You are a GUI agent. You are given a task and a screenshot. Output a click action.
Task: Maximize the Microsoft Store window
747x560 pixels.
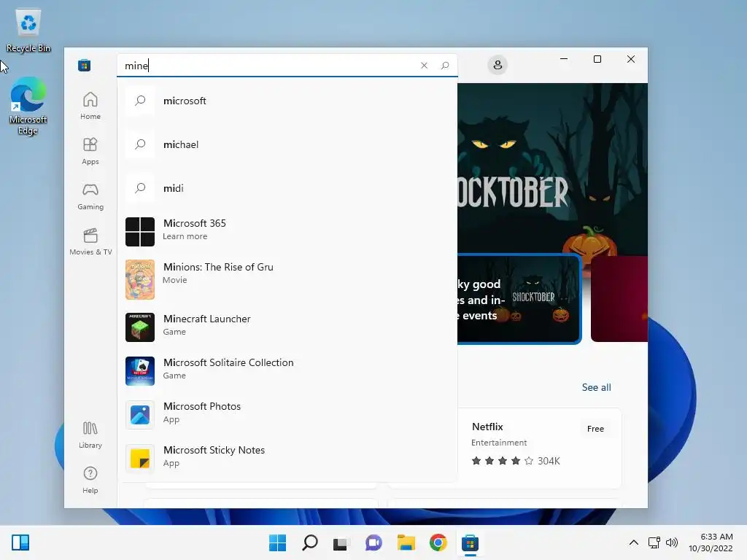[597, 59]
